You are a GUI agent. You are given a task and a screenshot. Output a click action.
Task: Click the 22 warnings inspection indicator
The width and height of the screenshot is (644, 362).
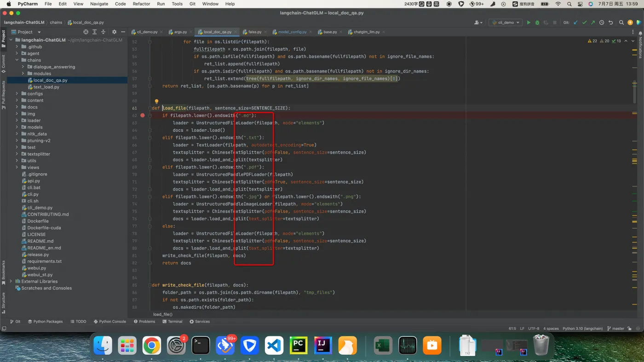(592, 41)
